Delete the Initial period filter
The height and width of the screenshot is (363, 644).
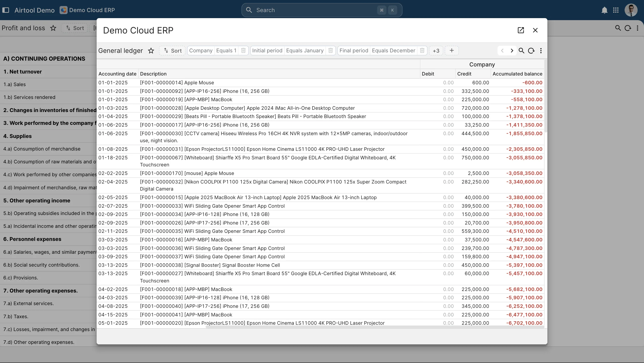(331, 51)
